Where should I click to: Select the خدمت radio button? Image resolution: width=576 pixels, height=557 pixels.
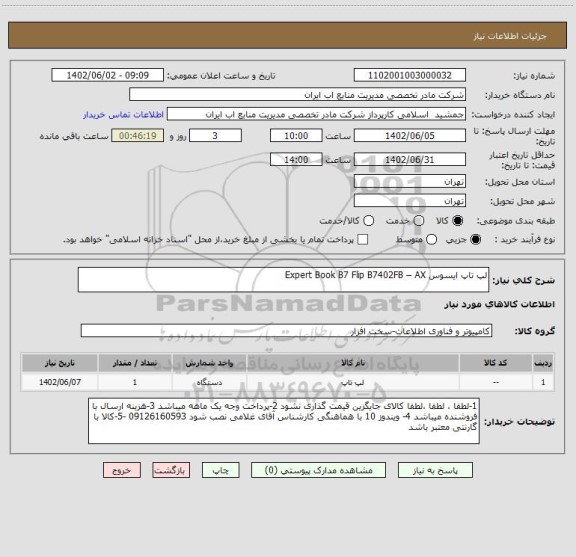419,221
